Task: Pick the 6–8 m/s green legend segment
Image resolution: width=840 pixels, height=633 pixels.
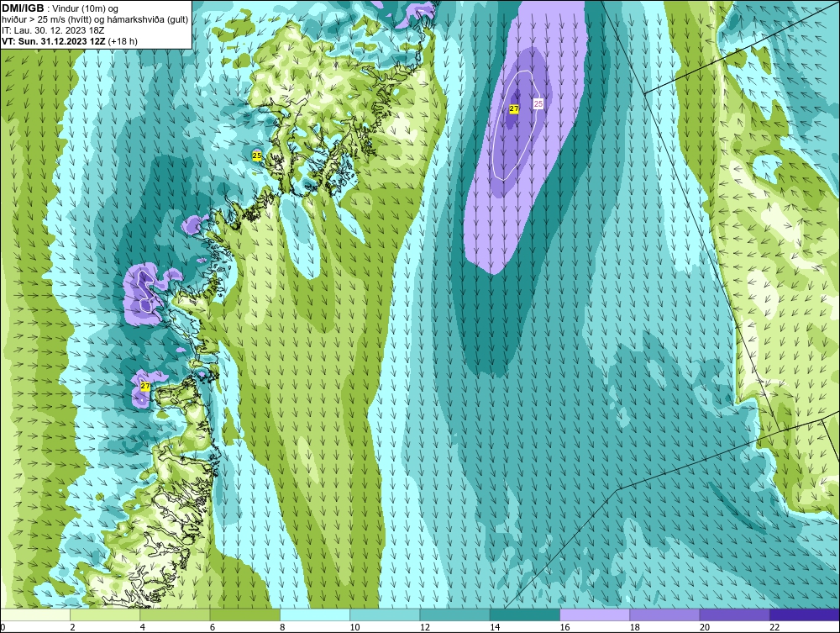Action: click(x=244, y=615)
